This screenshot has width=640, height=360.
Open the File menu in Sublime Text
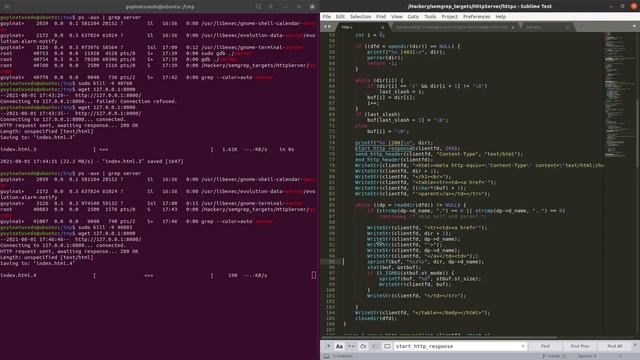pos(327,17)
